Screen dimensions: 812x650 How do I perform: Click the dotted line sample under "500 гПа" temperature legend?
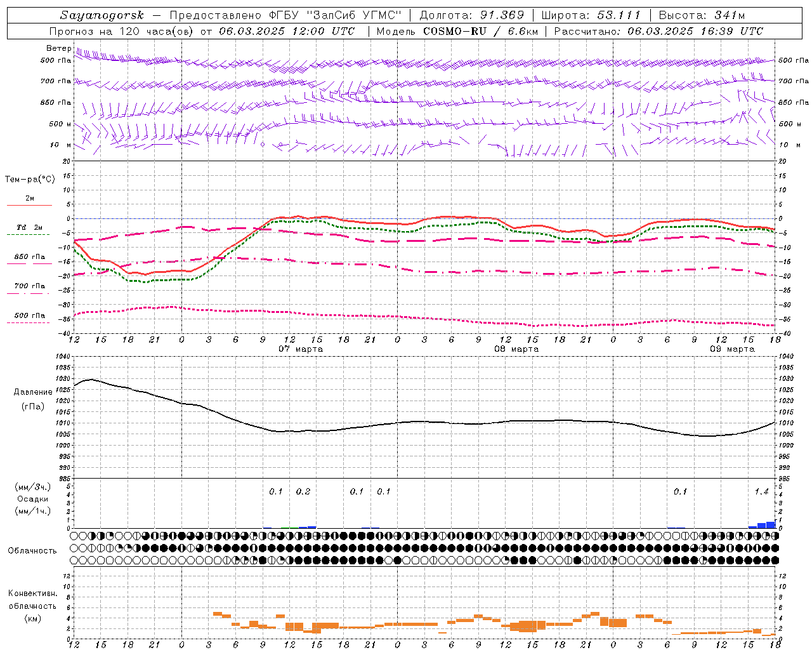28,322
